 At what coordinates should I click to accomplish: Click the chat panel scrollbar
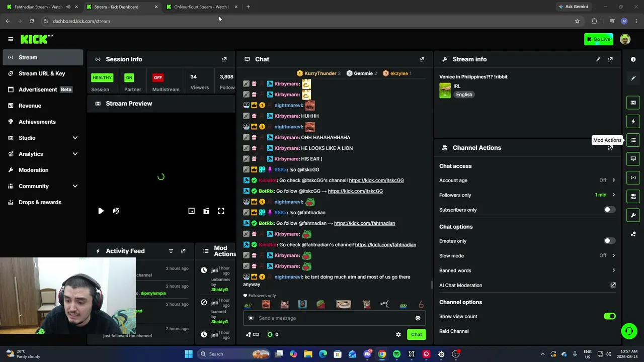(432, 285)
